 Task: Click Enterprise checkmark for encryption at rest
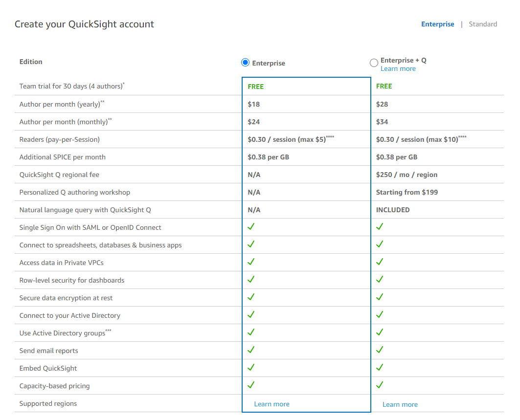[251, 297]
